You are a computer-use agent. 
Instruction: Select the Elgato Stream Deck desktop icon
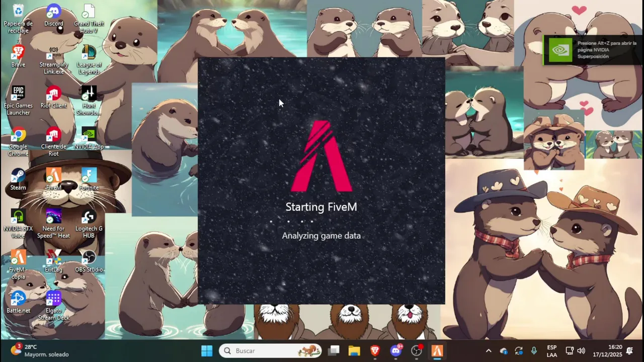(x=53, y=306)
